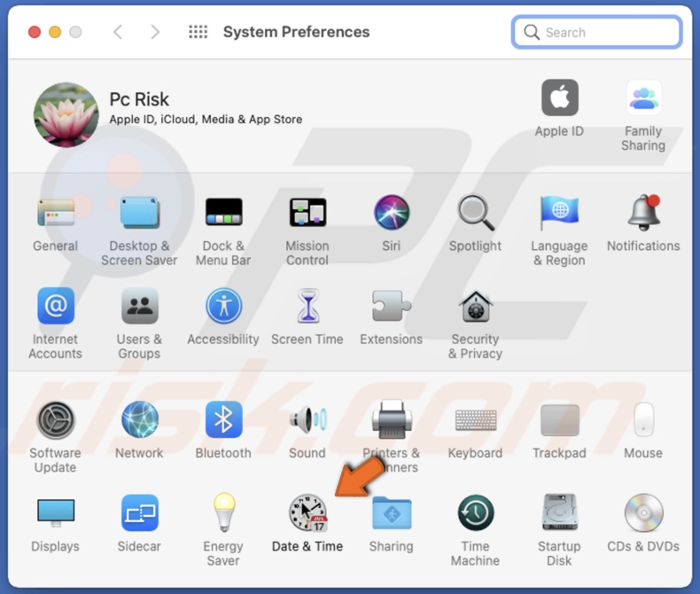700x594 pixels.
Task: Open Screen Time preferences
Action: point(307,306)
